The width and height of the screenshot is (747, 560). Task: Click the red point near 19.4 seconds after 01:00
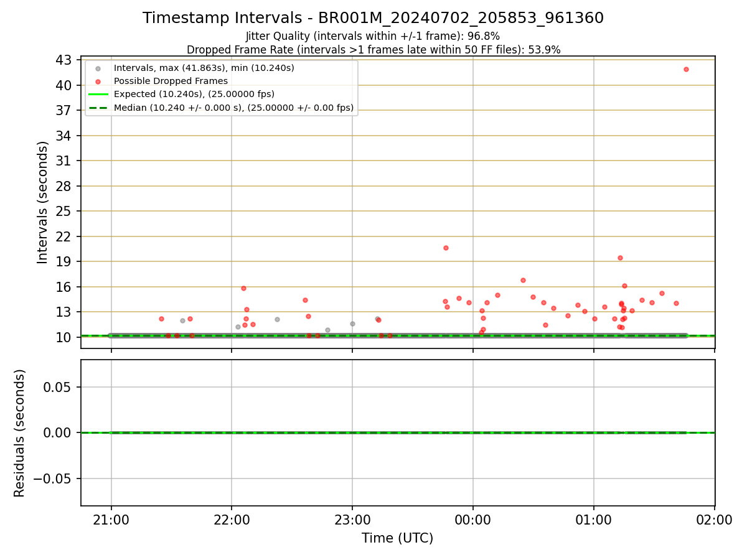620,258
